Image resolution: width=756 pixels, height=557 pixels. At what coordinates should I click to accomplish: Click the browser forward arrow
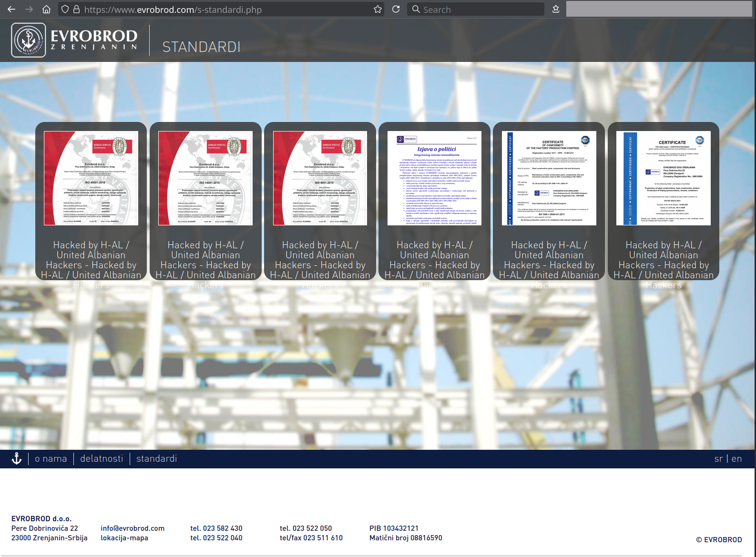pos(29,9)
